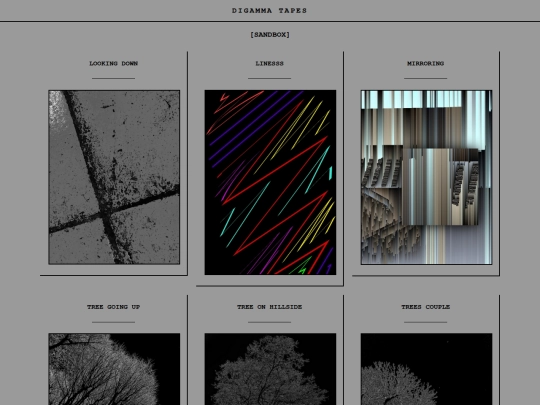Click the LINESSS title text
The width and height of the screenshot is (540, 405).
click(269, 63)
